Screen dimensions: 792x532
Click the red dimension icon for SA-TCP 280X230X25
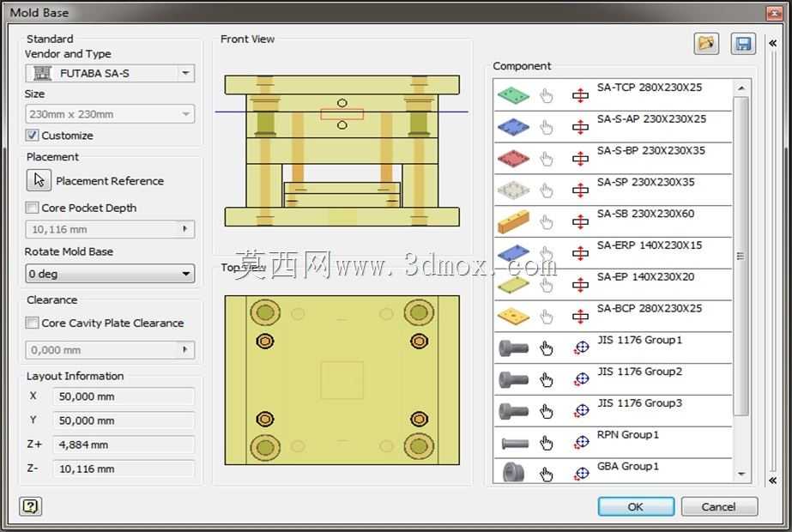tap(580, 95)
